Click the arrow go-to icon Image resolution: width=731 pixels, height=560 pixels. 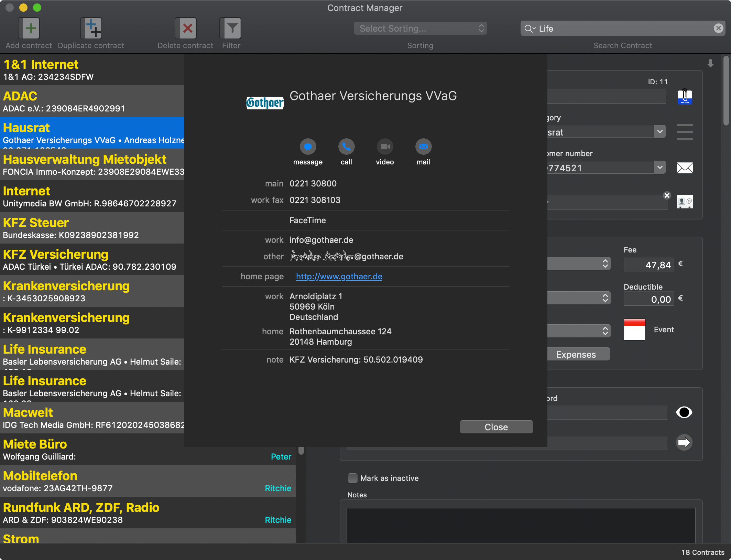coord(684,442)
